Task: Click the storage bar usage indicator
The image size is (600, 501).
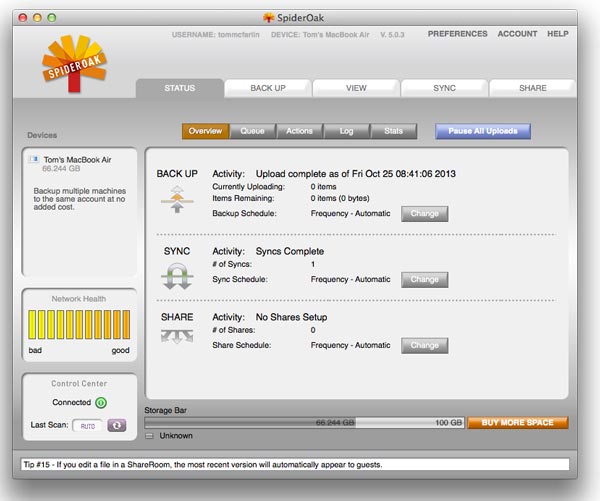Action: pyautogui.click(x=305, y=423)
